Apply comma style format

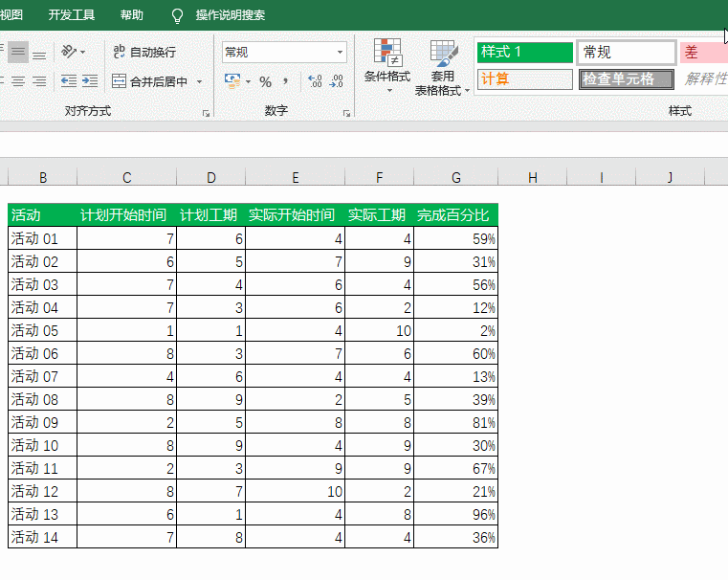pyautogui.click(x=285, y=81)
